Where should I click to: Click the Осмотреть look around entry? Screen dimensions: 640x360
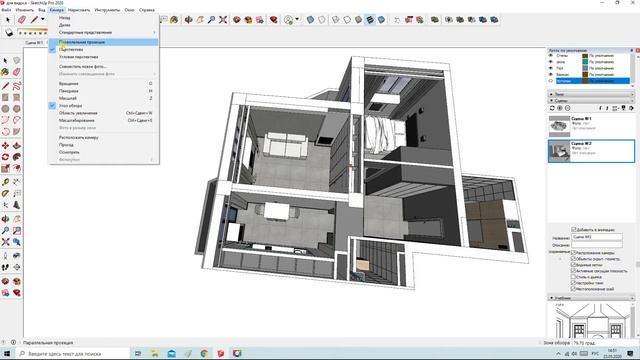pos(104,152)
